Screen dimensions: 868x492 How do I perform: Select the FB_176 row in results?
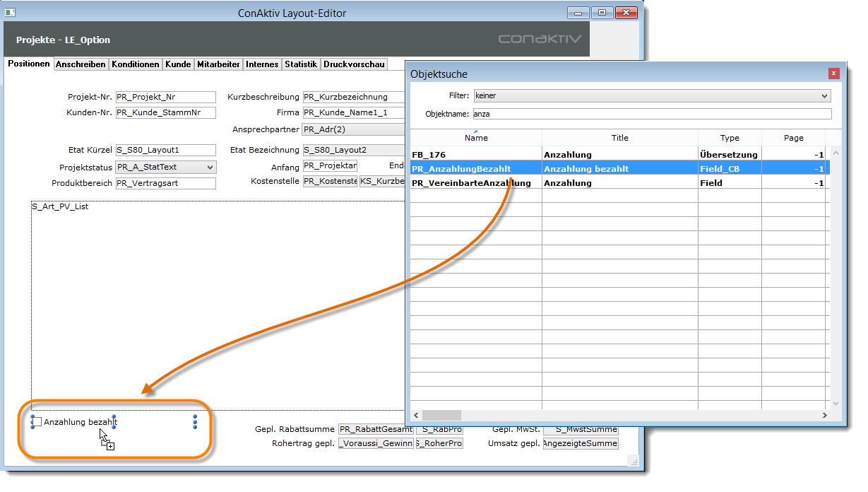pos(476,154)
